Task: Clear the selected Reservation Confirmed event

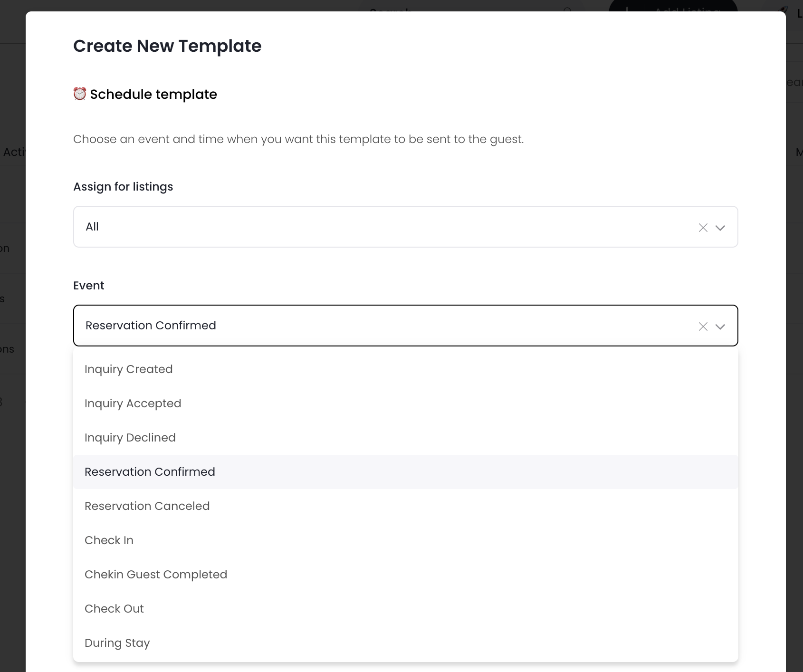Action: point(703,326)
